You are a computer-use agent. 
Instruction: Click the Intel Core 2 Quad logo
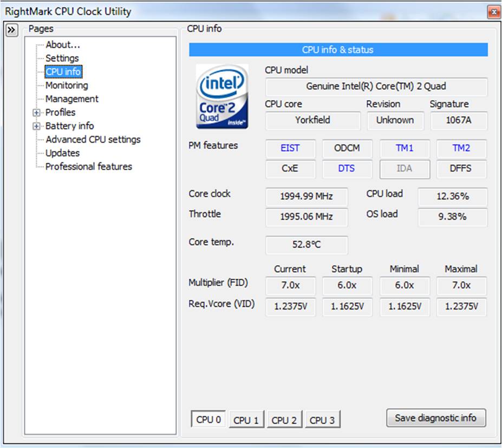[x=222, y=96]
